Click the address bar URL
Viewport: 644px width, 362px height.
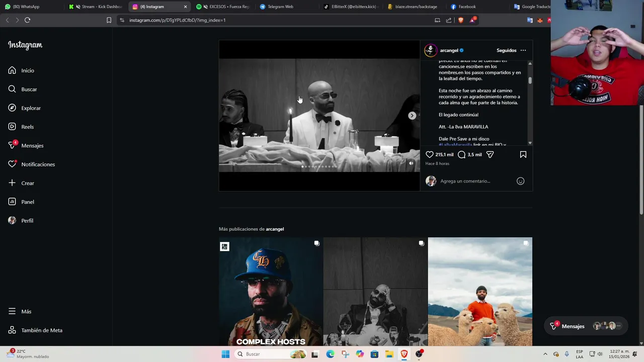tap(177, 20)
